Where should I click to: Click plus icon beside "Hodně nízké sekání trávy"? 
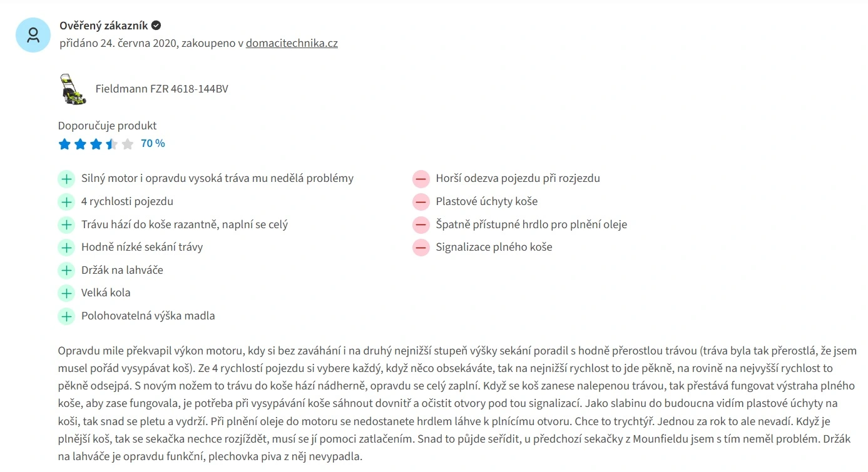[66, 248]
